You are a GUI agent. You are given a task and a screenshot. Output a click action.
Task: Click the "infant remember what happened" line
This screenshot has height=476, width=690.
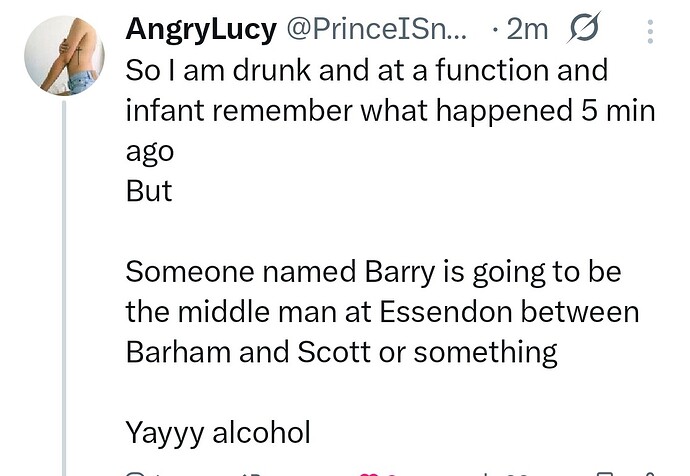tap(390, 111)
